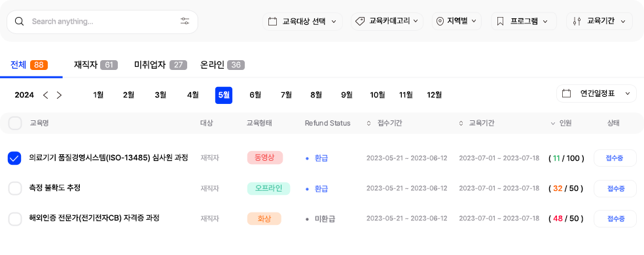Expand the 지역별 dropdown
The width and height of the screenshot is (644, 255).
pyautogui.click(x=457, y=22)
